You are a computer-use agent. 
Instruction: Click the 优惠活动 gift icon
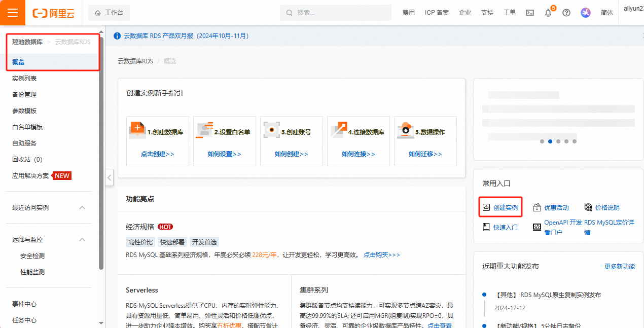pos(537,207)
